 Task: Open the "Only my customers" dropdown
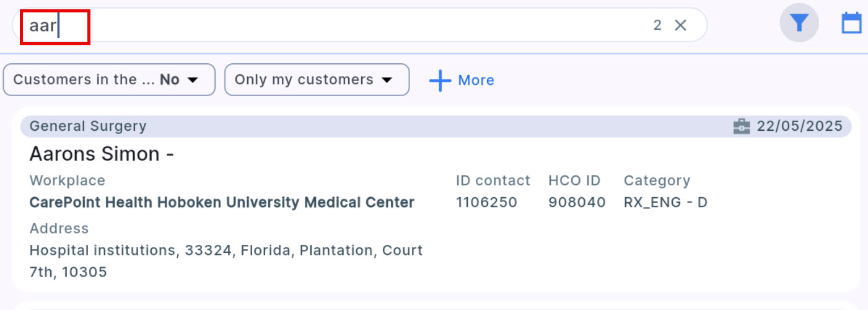pyautogui.click(x=316, y=80)
